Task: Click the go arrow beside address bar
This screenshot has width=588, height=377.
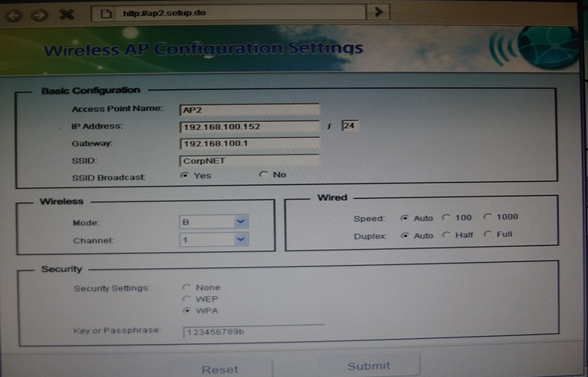Action: point(379,11)
